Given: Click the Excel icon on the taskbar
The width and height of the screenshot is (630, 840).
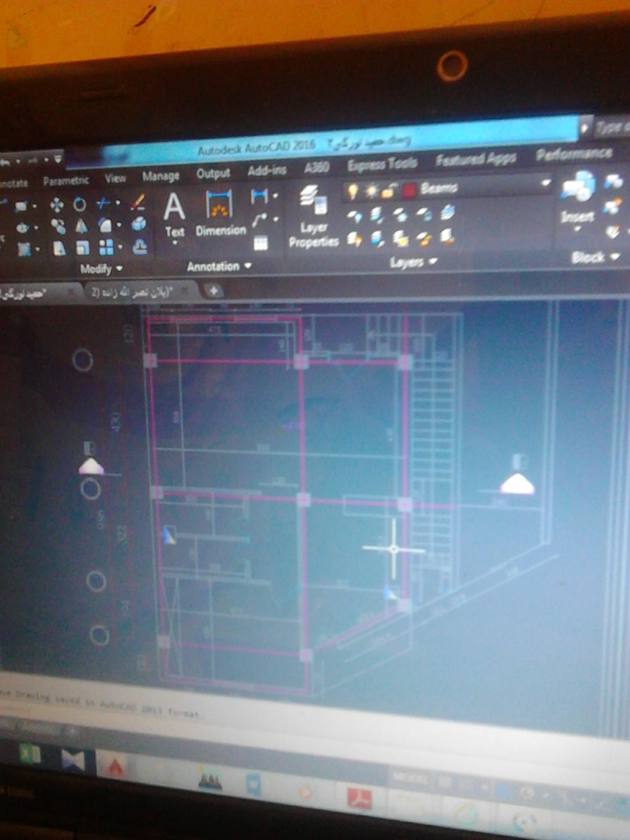Looking at the screenshot, I should click(x=30, y=755).
